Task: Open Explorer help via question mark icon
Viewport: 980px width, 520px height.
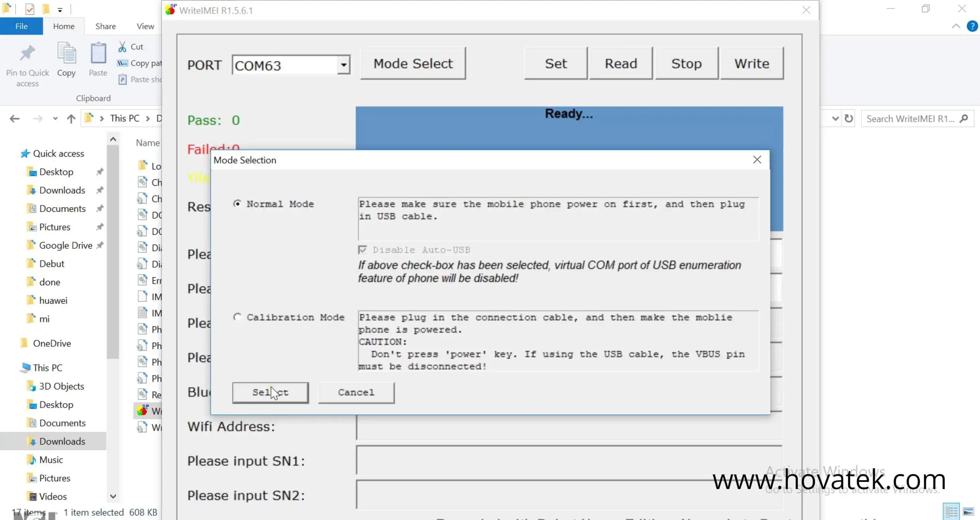Action: coord(973,26)
